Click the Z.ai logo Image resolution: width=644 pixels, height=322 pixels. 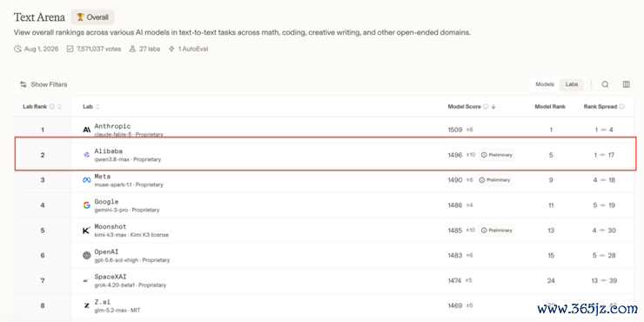pyautogui.click(x=87, y=305)
